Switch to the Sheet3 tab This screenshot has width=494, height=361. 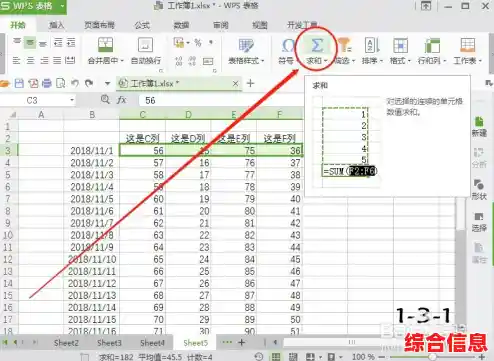(x=109, y=343)
